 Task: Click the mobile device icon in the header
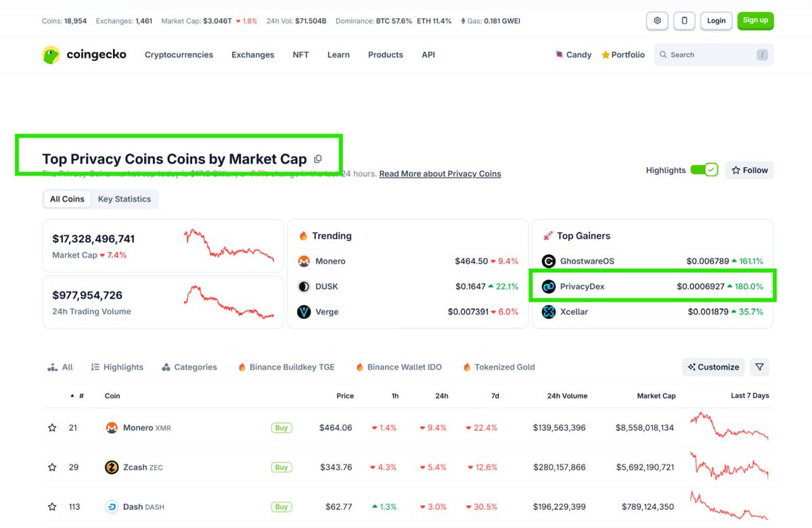tap(684, 20)
